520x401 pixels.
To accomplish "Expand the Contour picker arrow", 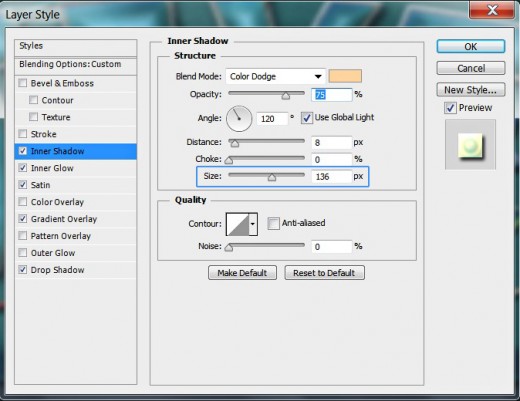I will pyautogui.click(x=253, y=224).
